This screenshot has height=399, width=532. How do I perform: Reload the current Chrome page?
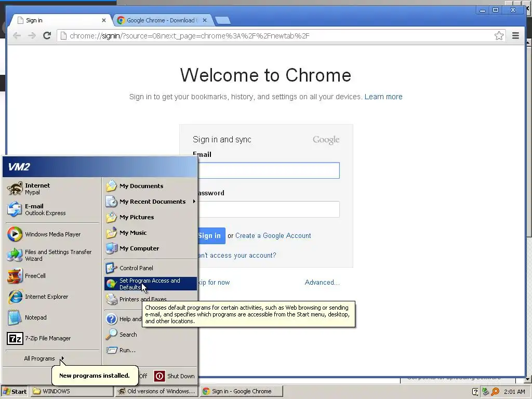click(x=47, y=36)
